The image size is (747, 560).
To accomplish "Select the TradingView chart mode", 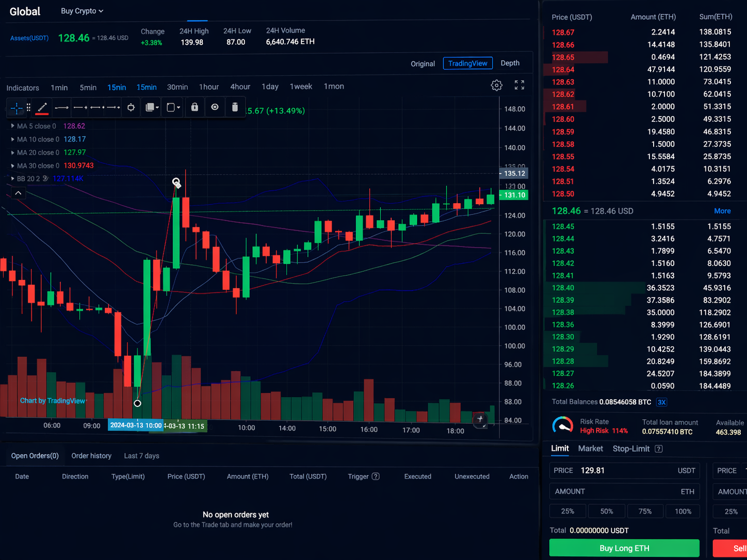I will coord(467,63).
